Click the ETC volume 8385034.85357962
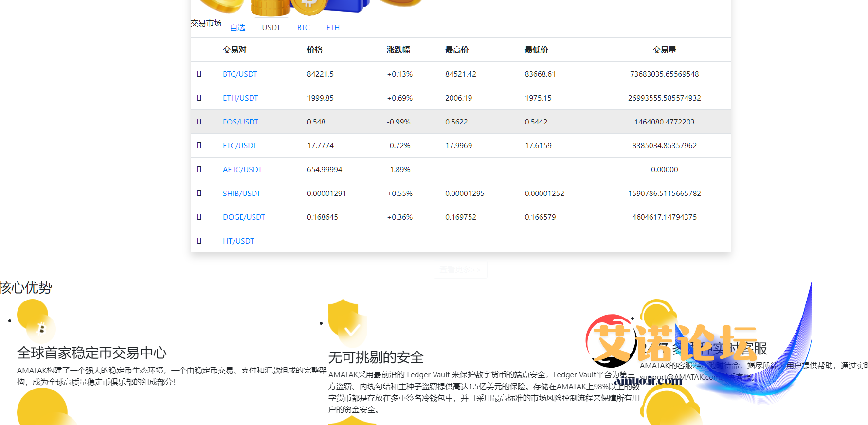The width and height of the screenshot is (868, 425). (x=665, y=146)
